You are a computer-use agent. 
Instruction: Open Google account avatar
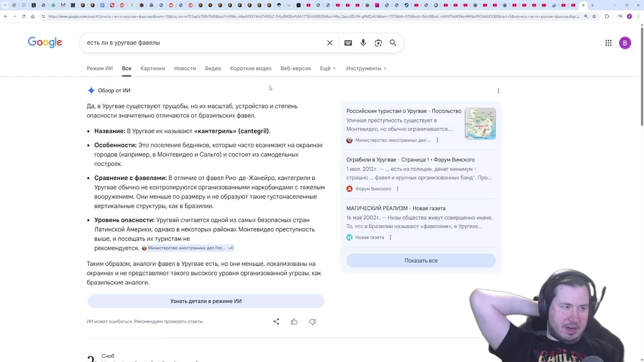[625, 43]
